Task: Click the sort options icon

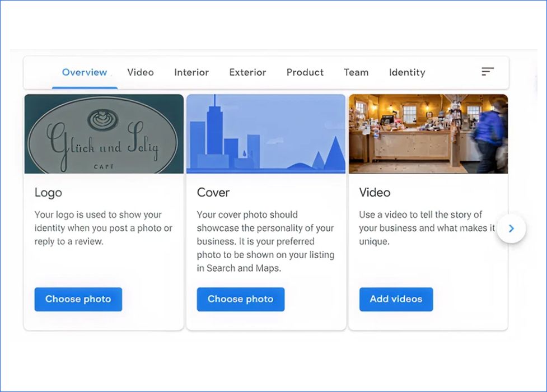Action: tap(487, 72)
